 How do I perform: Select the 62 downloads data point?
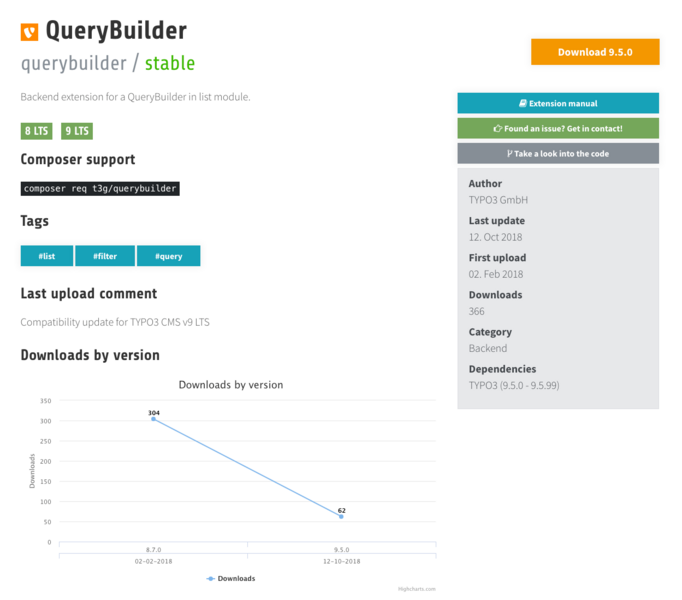(341, 516)
